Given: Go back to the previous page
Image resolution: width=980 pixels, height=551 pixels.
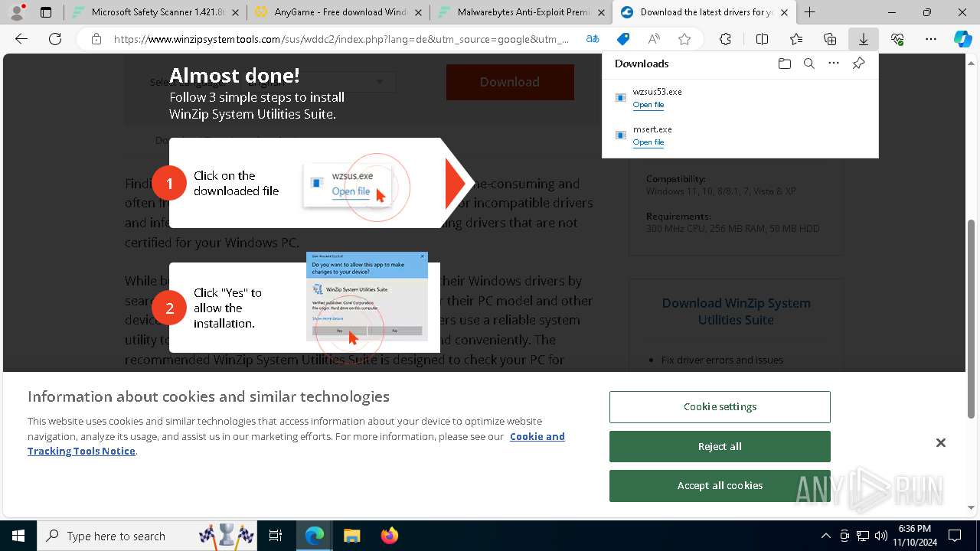Looking at the screenshot, I should 21,39.
